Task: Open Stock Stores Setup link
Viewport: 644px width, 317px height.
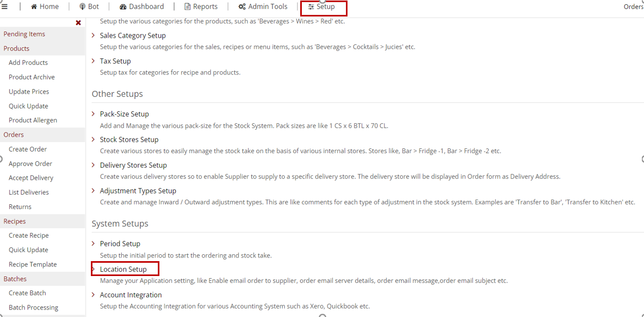Action: tap(129, 139)
